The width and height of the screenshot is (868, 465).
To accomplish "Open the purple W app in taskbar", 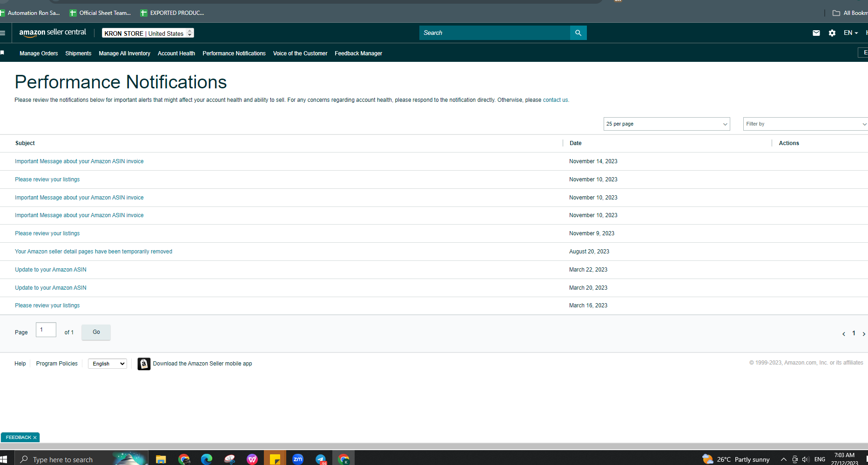I will [x=252, y=459].
